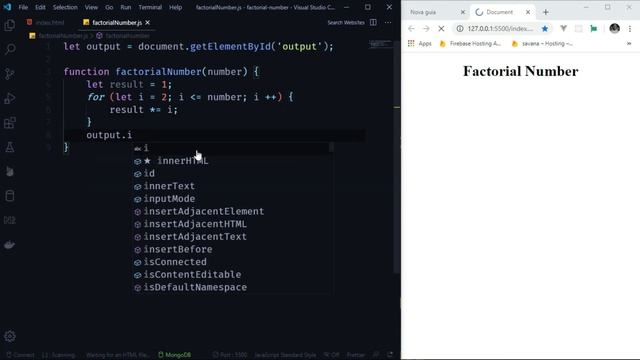Open the Search view in activity bar
Screen dimensions: 640x360
tap(10, 49)
